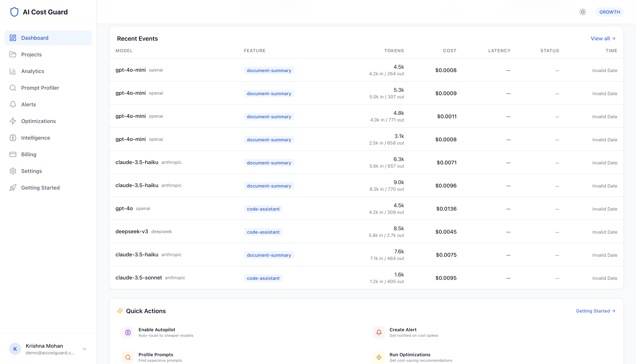Toggle the theme with the sun icon
The width and height of the screenshot is (636, 364).
coord(583,12)
